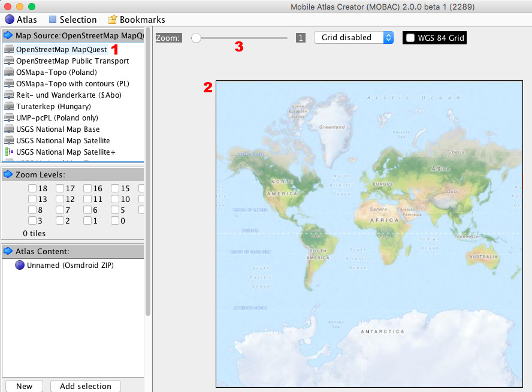Click the icon beside UMP-pcPL (Poland only)
This screenshot has height=392, width=532.
pos(9,117)
